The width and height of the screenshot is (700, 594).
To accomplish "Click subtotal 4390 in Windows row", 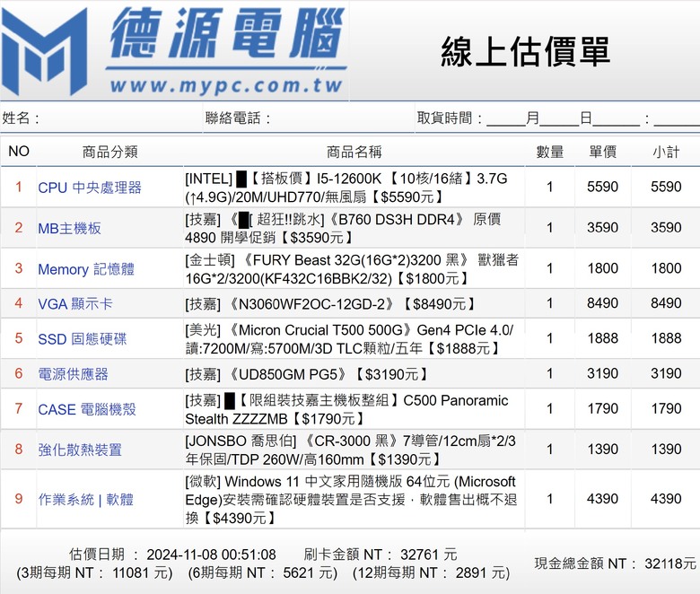I will [666, 499].
